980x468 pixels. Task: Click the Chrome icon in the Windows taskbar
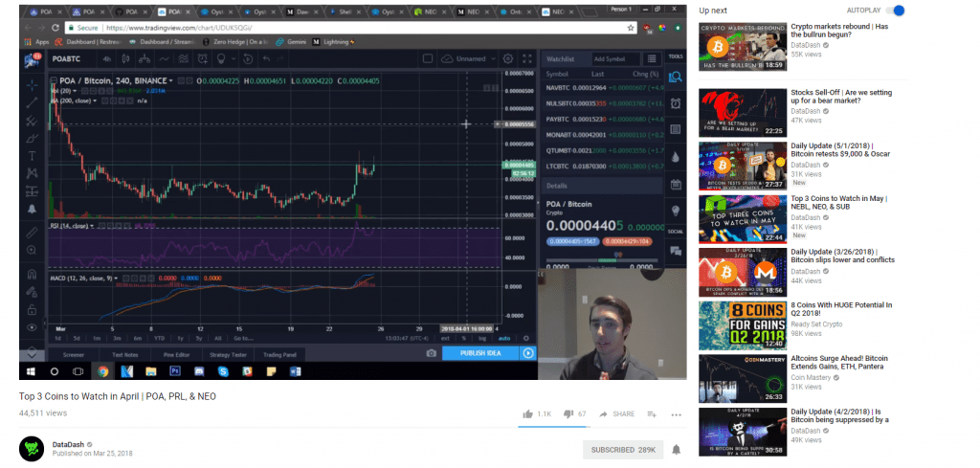(102, 371)
